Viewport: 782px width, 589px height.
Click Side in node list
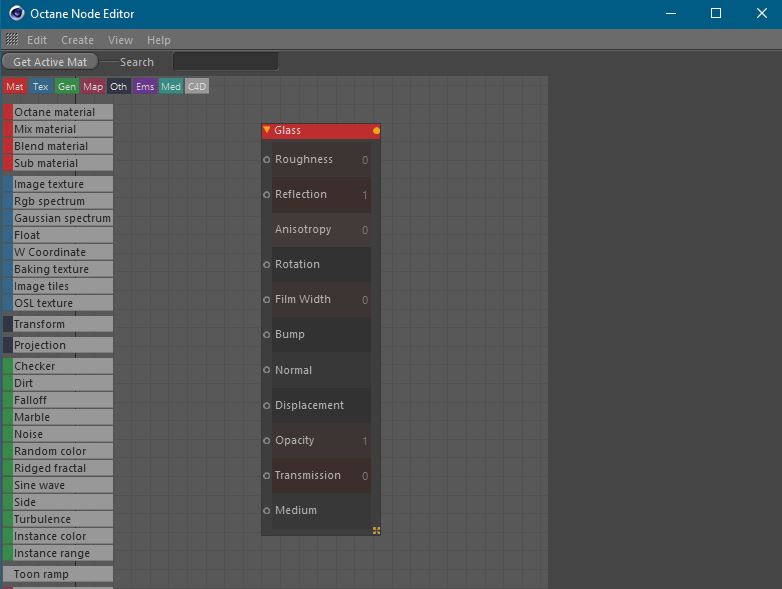pos(58,502)
